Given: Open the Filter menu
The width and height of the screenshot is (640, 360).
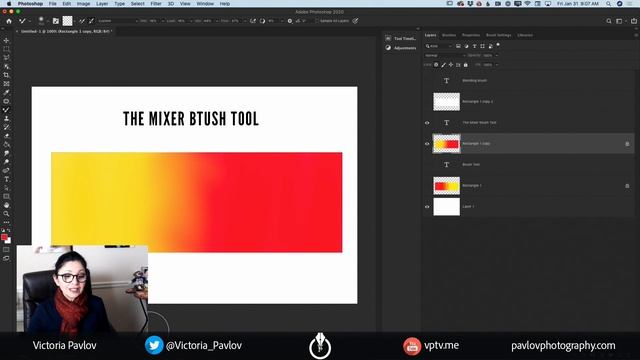Looking at the screenshot, I should pos(156,4).
